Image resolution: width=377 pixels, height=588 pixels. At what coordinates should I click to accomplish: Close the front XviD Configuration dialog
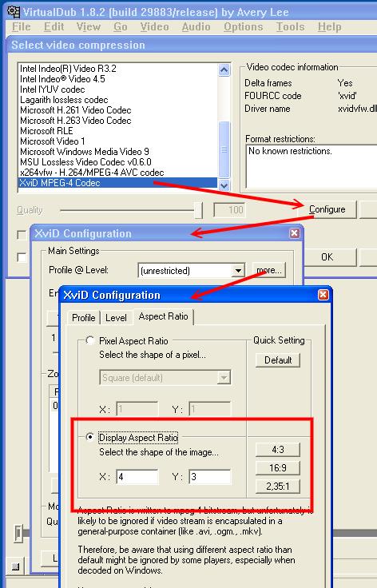323,295
